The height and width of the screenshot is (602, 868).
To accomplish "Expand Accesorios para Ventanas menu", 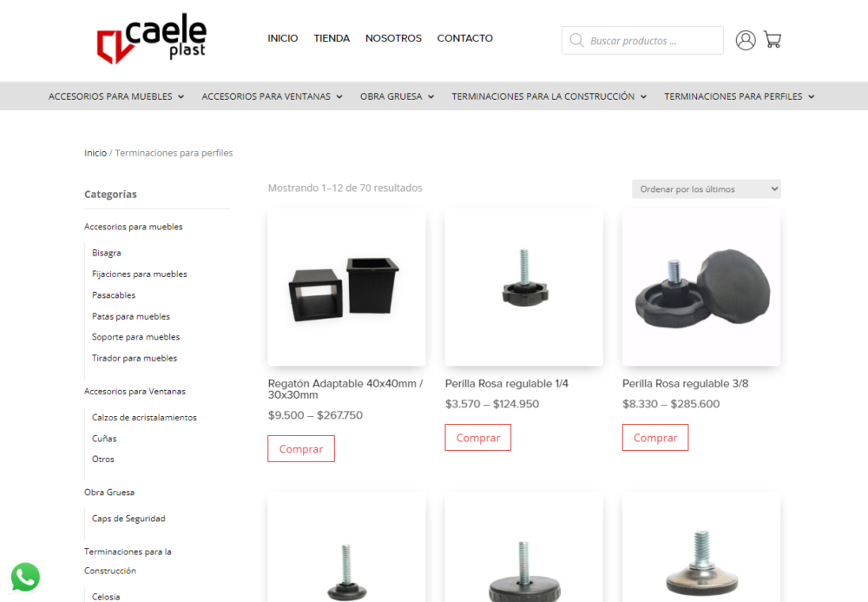I will (x=272, y=96).
